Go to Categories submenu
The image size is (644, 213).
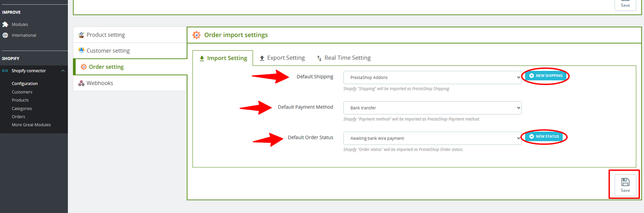[x=22, y=109]
